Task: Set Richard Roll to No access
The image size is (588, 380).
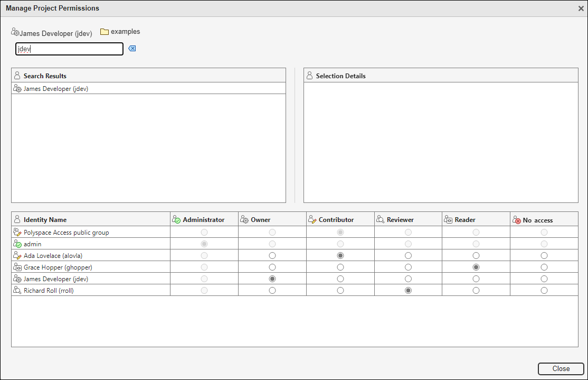Action: point(544,291)
